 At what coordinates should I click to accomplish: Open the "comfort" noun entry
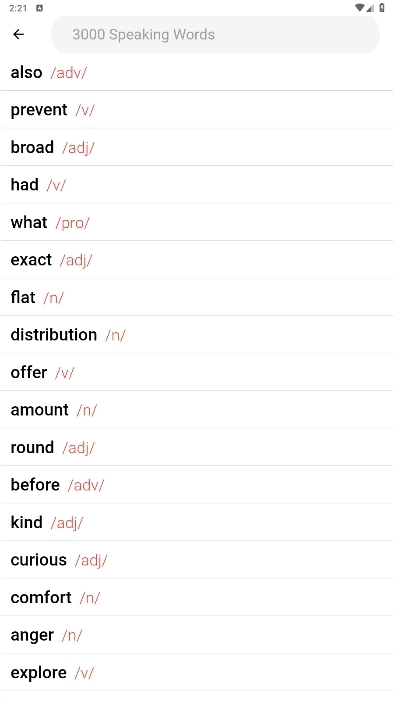coord(197,598)
